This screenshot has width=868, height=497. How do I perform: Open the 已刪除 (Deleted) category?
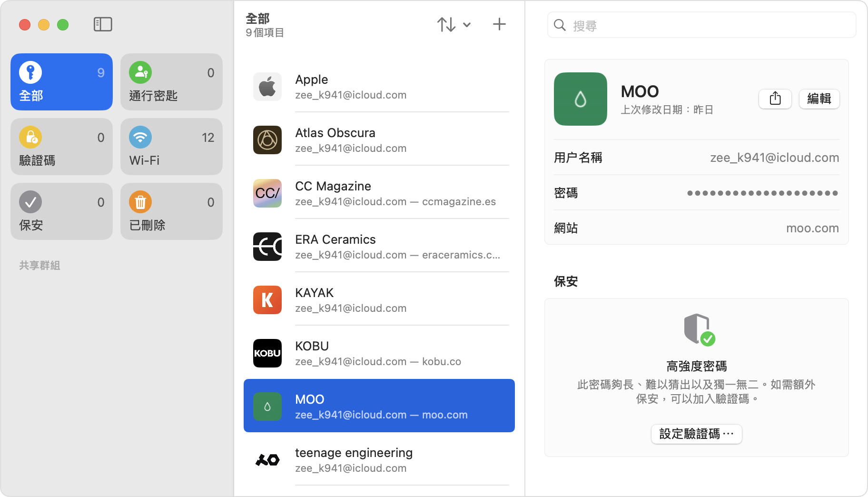click(x=171, y=211)
